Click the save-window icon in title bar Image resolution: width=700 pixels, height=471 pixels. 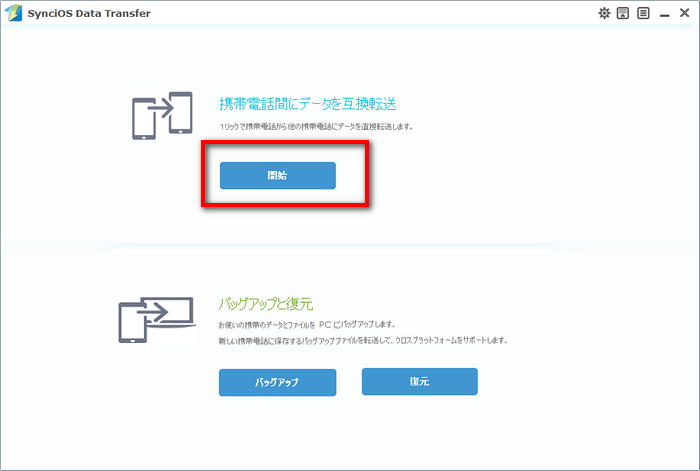(x=623, y=13)
